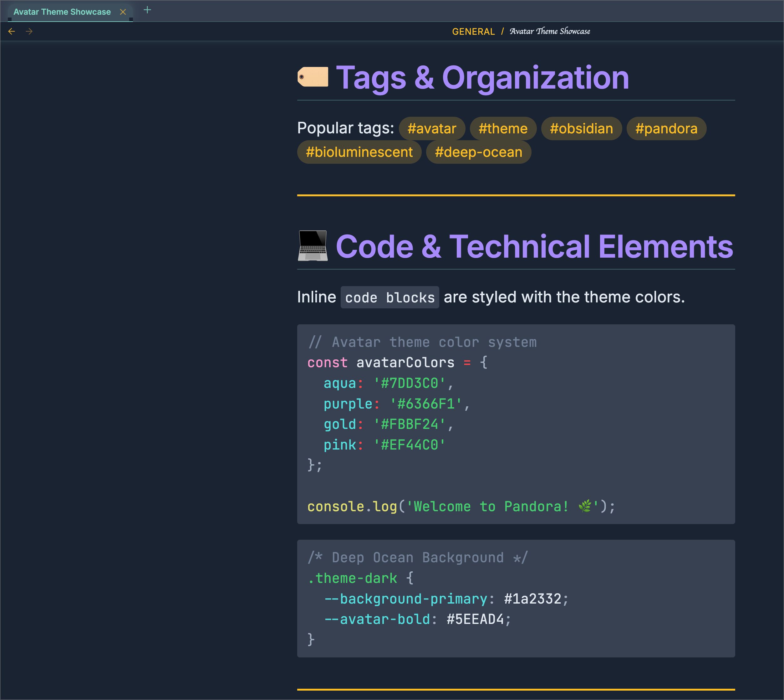
Task: Navigate forward with the right arrow
Action: point(29,31)
